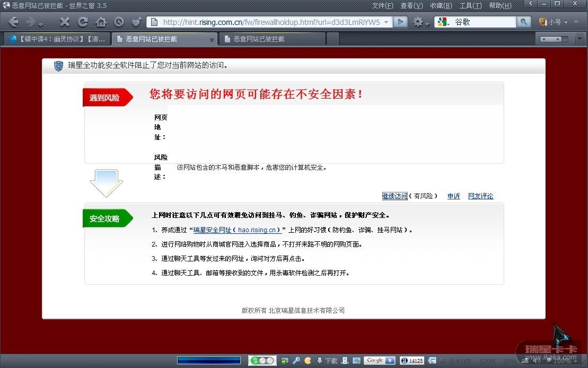Screen dimensions: 588x368
Task: Open the gear tools icon
Action: click(418, 22)
